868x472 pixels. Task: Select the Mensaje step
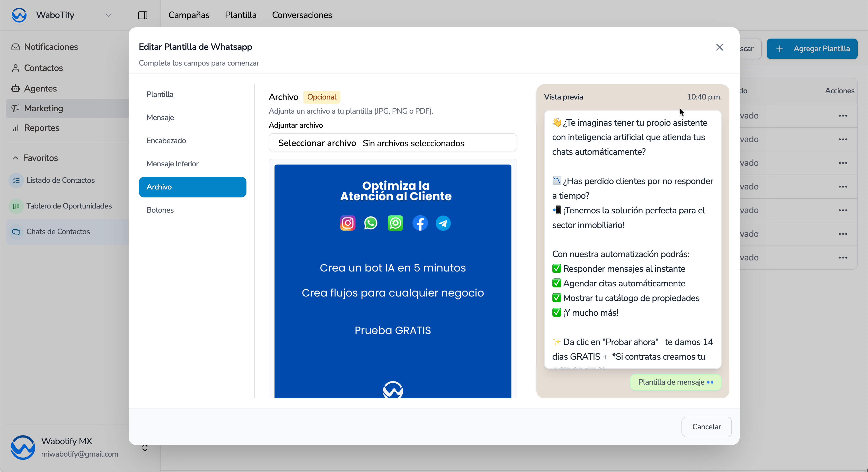point(192,117)
